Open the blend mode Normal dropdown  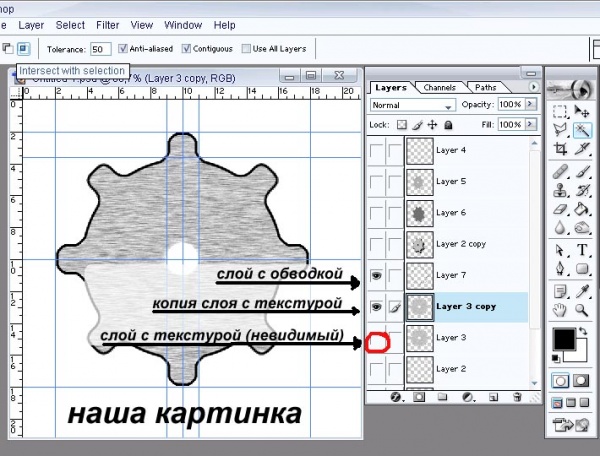click(x=412, y=104)
